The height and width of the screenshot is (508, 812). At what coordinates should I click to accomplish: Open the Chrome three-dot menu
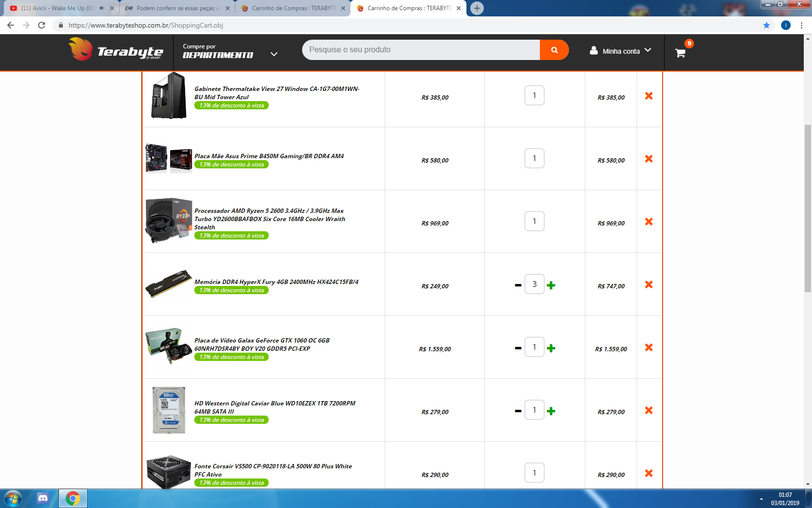(802, 25)
